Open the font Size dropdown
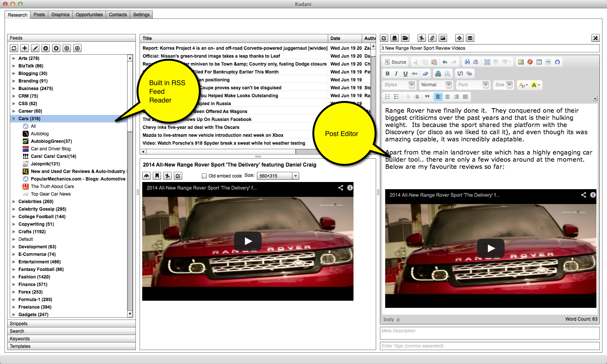 point(503,85)
